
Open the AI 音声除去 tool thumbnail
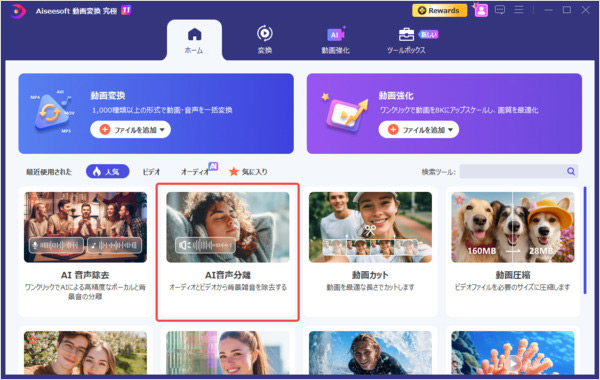(85, 227)
